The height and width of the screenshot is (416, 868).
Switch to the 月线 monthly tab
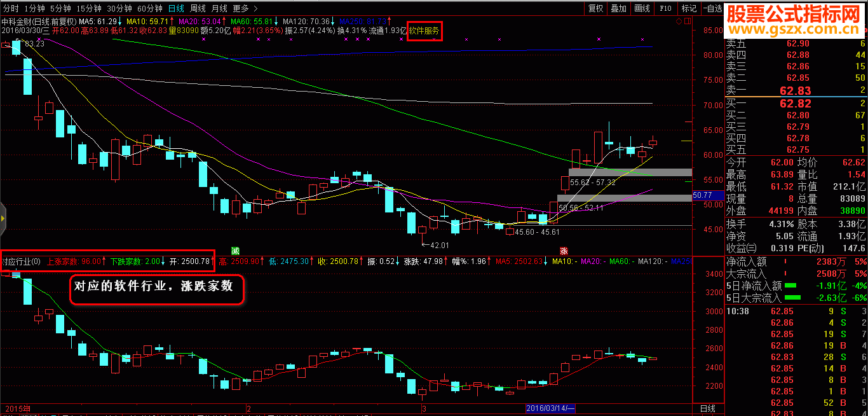click(219, 9)
